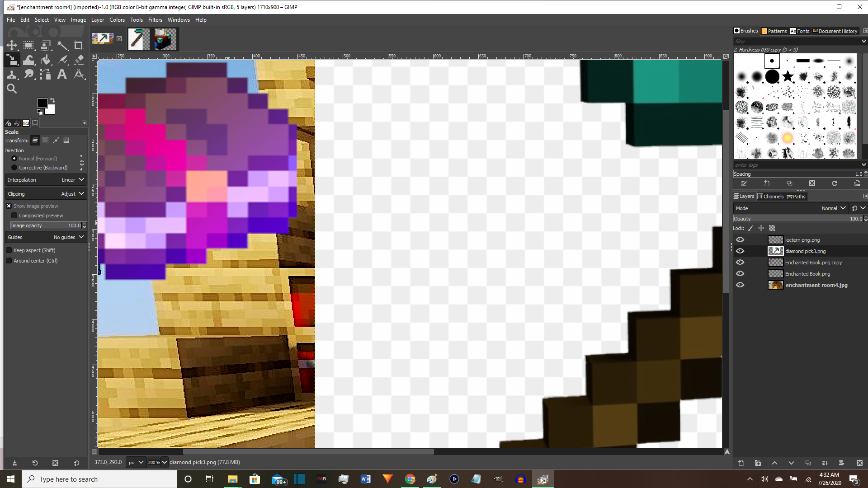This screenshot has height=488, width=868.
Task: Hide the diamond pick3.png layer
Action: pyautogui.click(x=740, y=251)
